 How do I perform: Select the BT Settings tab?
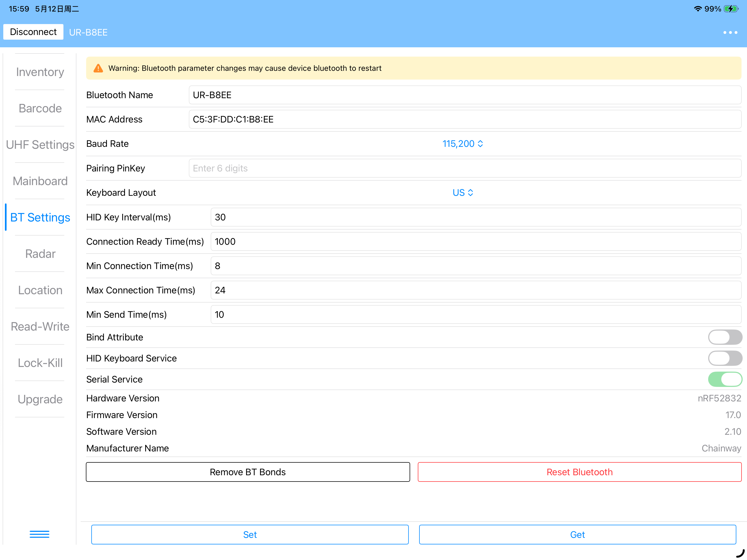40,217
